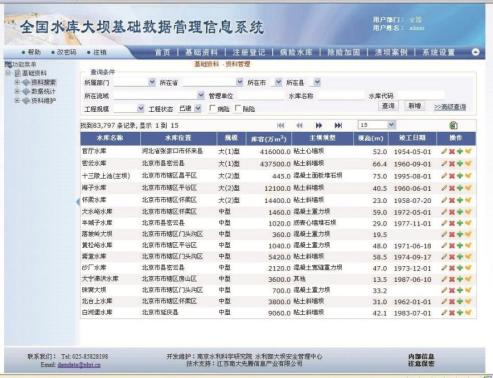Click the pencil edit icon for 官厅水库
493x378 pixels.
444,151
